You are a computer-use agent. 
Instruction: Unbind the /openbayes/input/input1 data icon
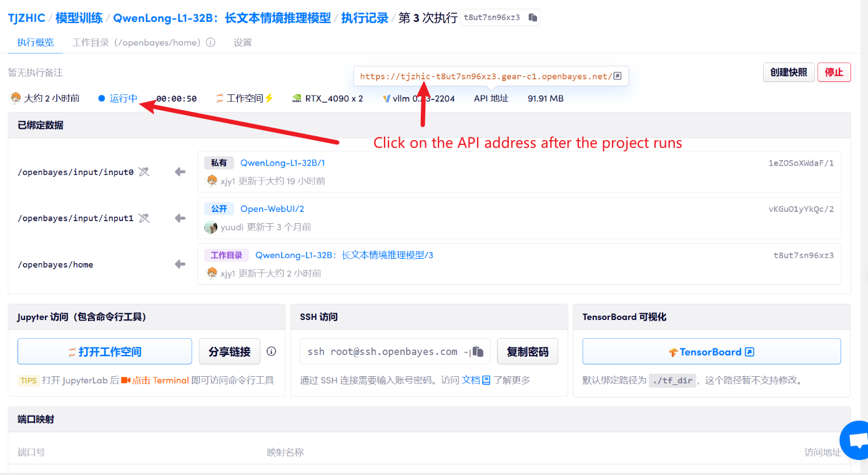144,218
